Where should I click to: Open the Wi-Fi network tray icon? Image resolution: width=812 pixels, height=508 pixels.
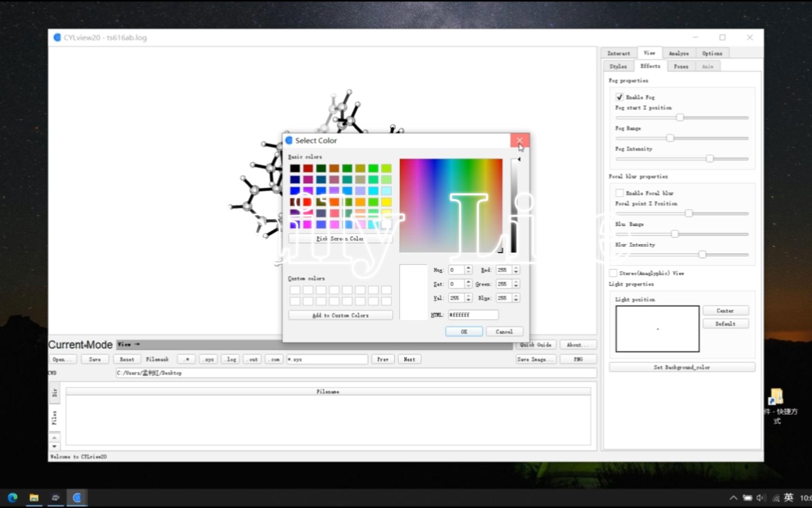point(776,498)
